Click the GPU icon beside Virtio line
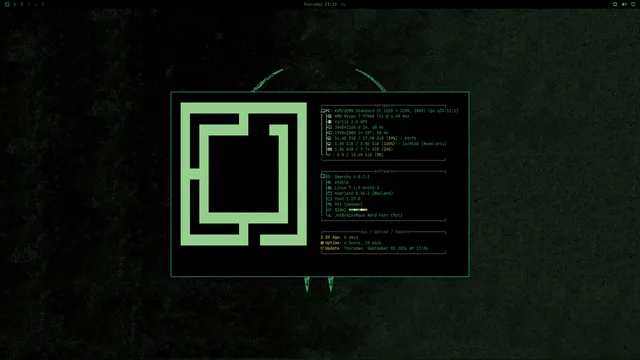 pyautogui.click(x=329, y=122)
